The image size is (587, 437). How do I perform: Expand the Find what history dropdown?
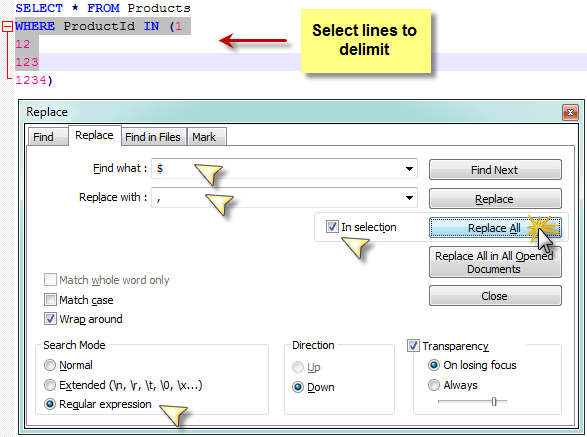409,169
